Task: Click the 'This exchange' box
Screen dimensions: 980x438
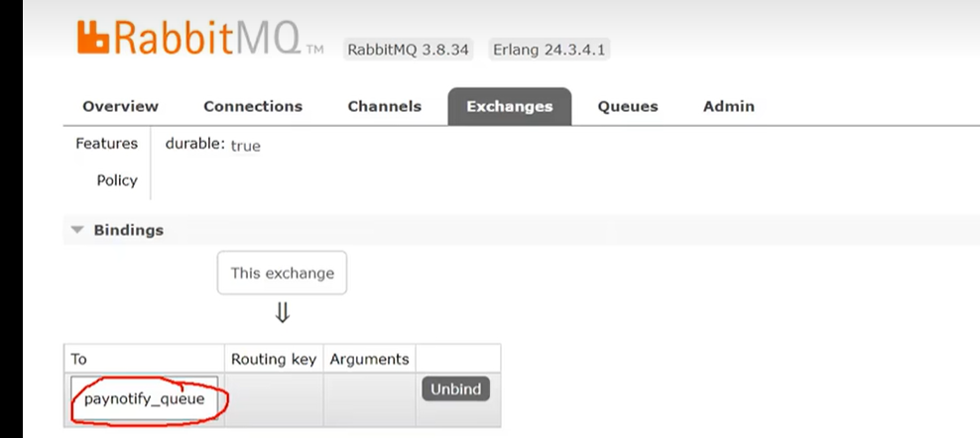Action: (x=282, y=273)
